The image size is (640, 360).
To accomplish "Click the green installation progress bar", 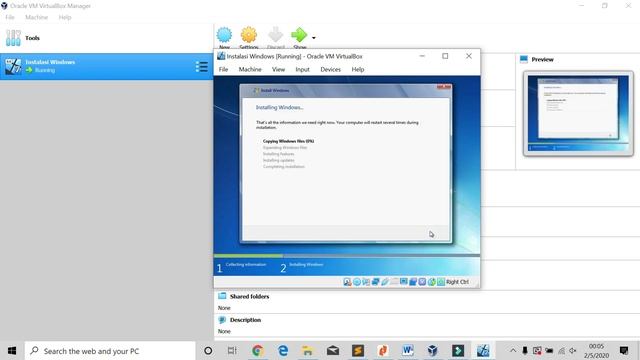I will pyautogui.click(x=248, y=256).
